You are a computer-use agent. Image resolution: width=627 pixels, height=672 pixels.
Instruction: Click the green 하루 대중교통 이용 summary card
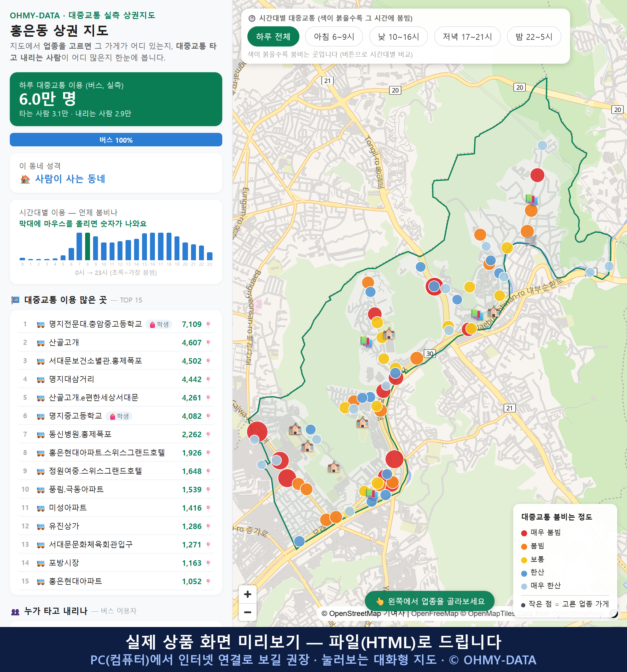pyautogui.click(x=116, y=99)
